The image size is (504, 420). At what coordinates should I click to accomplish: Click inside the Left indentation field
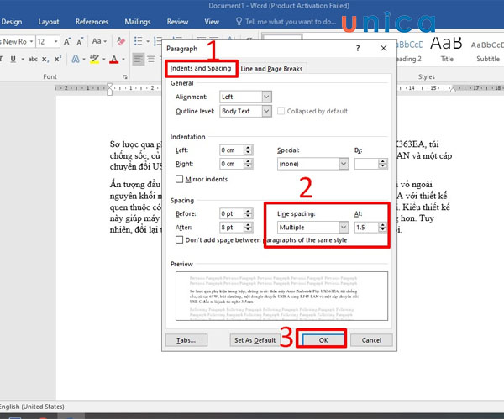(x=232, y=150)
